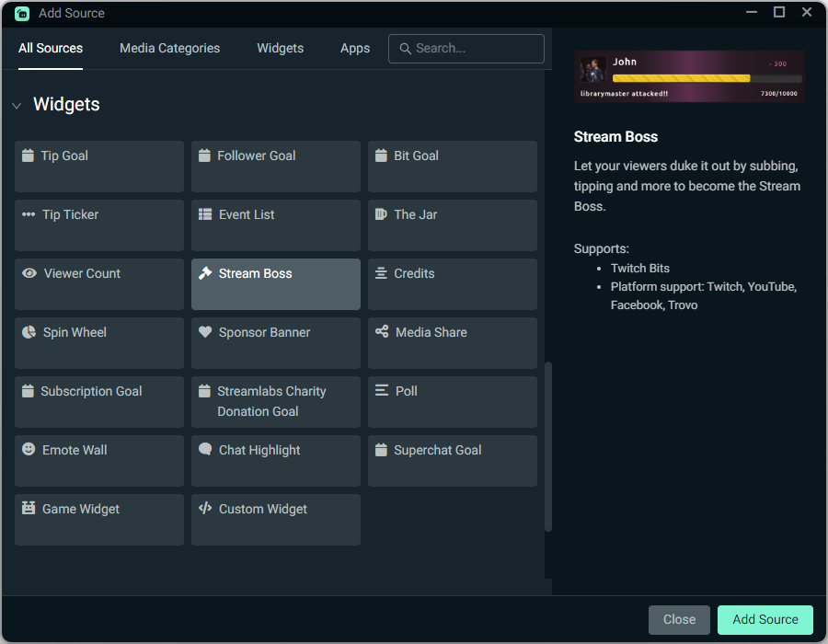
Task: Click the Sponsor Banner heart icon
Action: pos(205,332)
